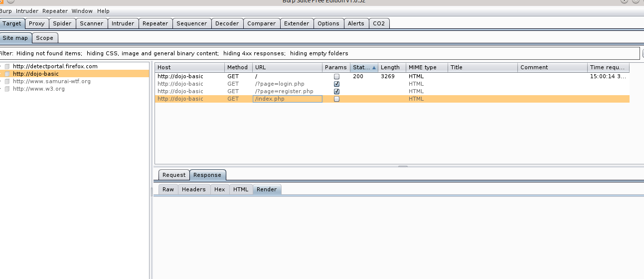Click the Status column sort arrow

pyautogui.click(x=374, y=67)
